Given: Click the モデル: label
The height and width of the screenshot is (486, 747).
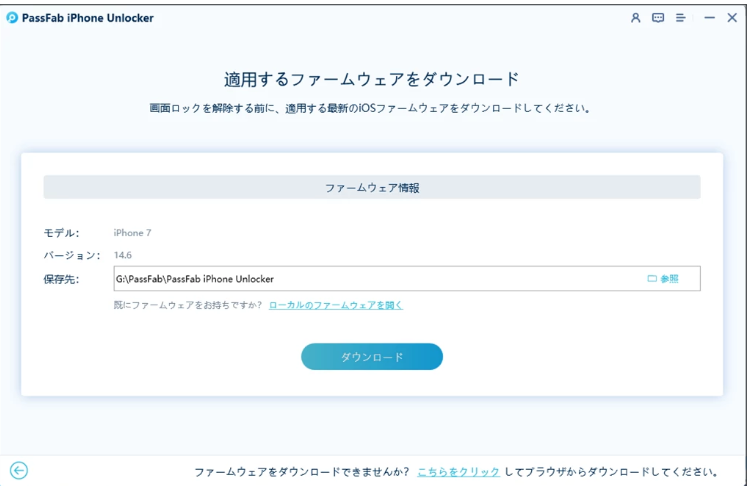Looking at the screenshot, I should click(x=61, y=233).
